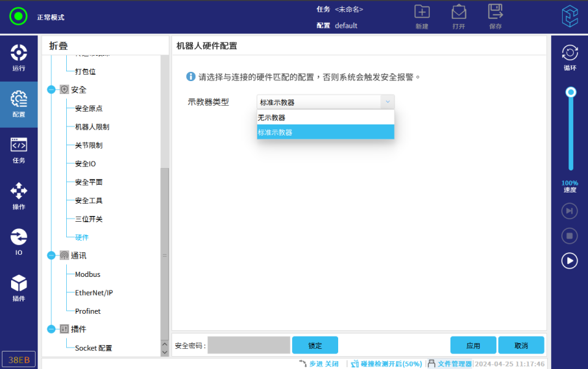
Task: Click the 安全密码 password input field
Action: point(249,345)
